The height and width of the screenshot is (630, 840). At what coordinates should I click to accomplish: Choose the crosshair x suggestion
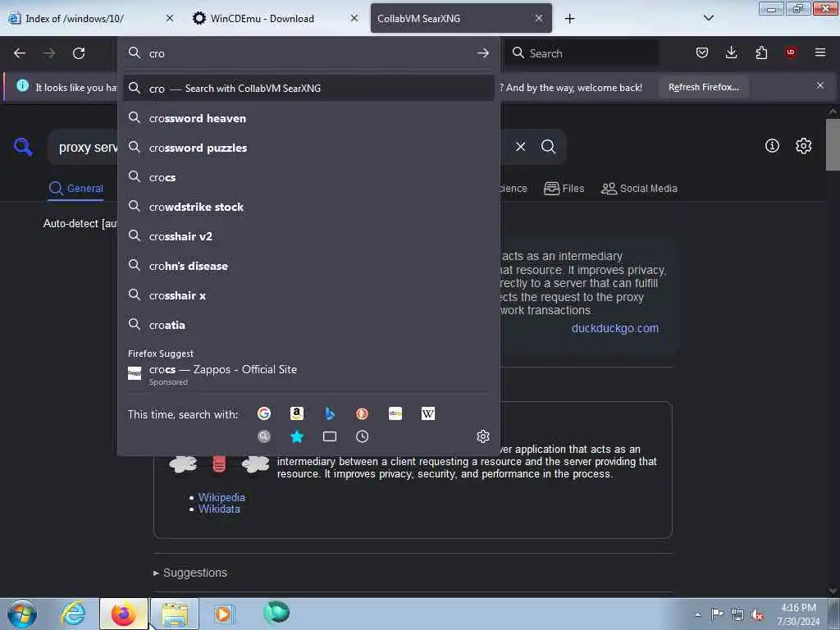coord(308,294)
